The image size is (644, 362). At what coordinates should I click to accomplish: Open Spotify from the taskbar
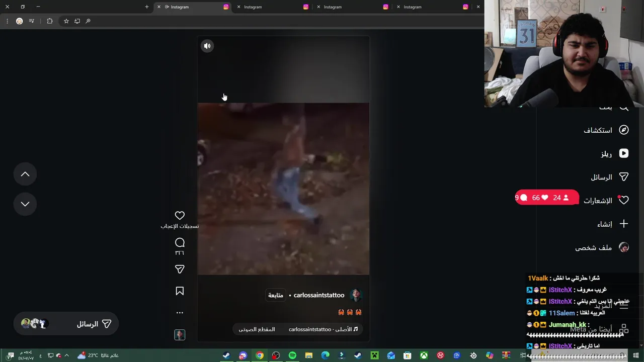coord(292,355)
